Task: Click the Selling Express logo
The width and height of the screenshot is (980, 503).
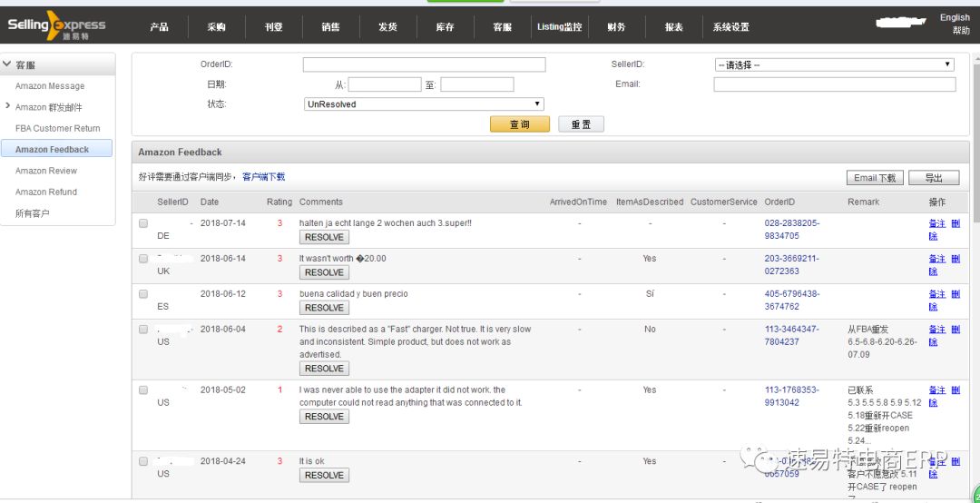Action: (x=56, y=26)
